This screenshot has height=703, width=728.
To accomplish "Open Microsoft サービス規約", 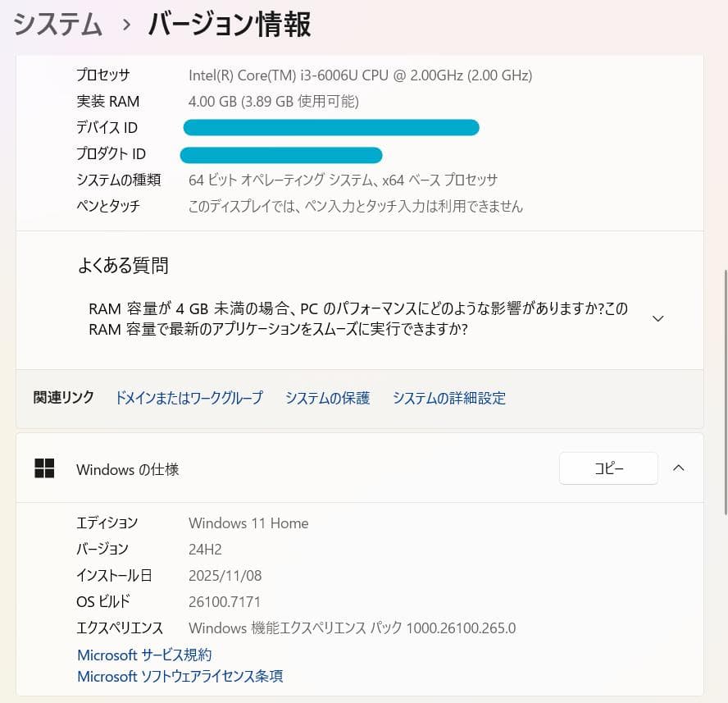I will coord(143,655).
